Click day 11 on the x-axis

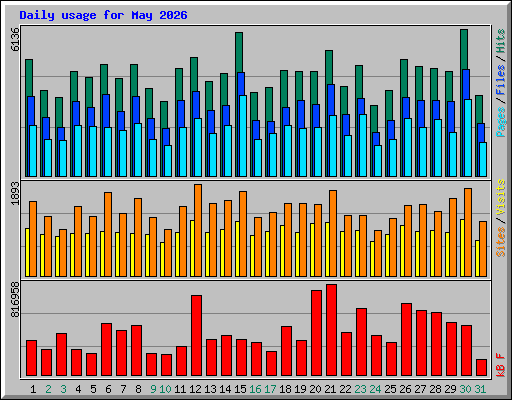tap(180, 389)
